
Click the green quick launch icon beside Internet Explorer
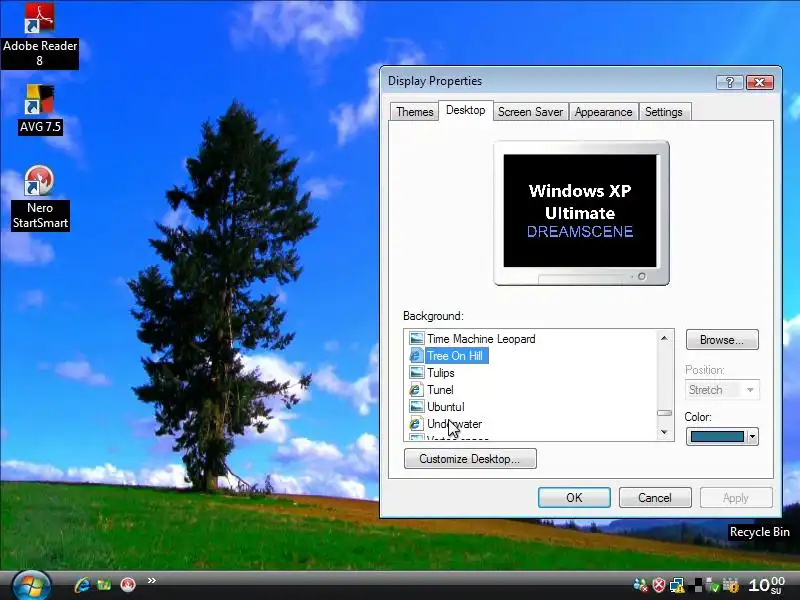click(104, 584)
